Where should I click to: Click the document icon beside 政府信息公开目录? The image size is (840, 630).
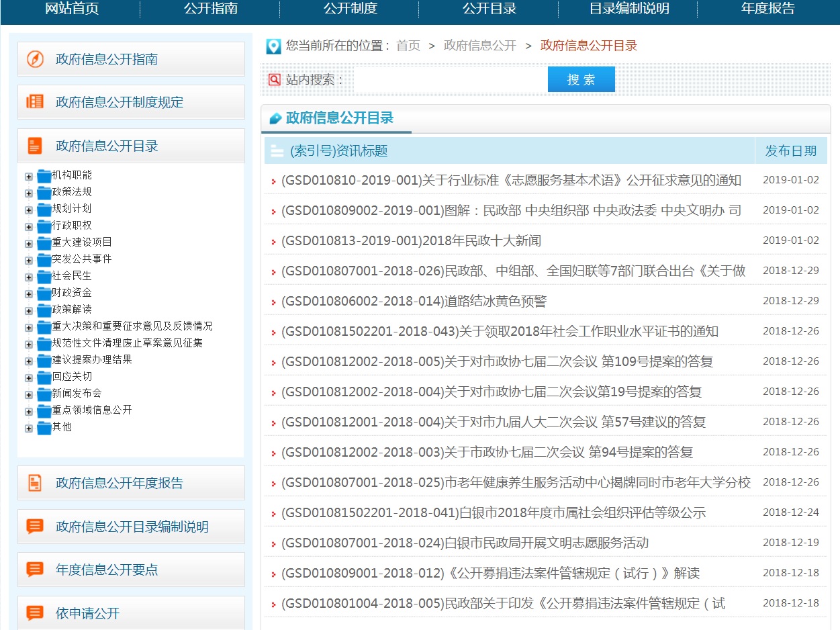click(35, 146)
